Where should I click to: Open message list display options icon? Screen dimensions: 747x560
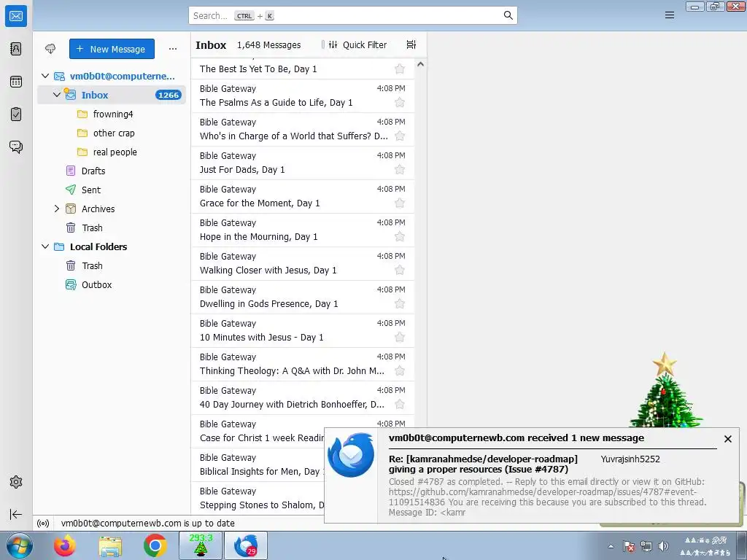point(411,44)
